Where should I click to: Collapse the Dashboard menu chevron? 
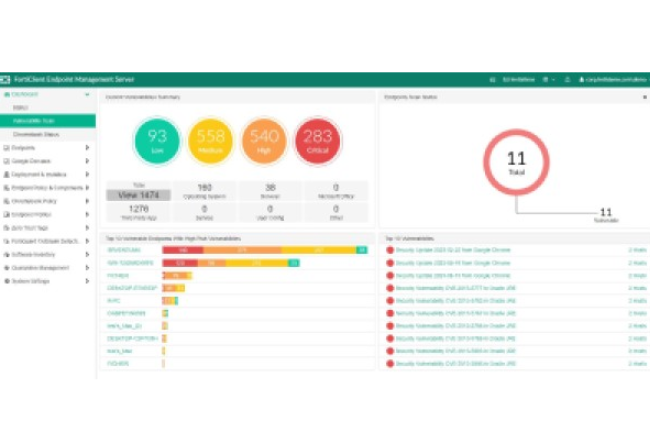tap(89, 94)
